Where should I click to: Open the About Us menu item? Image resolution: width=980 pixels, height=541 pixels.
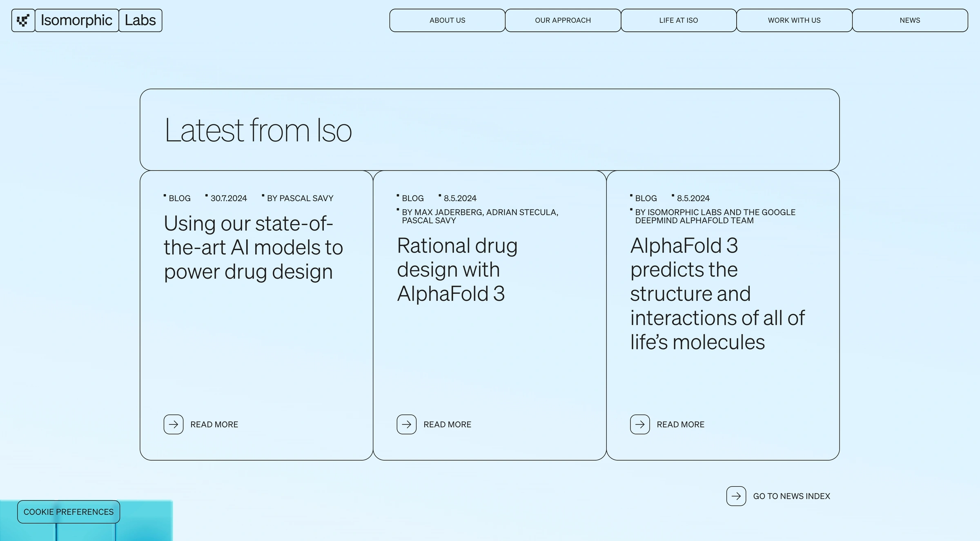tap(448, 20)
